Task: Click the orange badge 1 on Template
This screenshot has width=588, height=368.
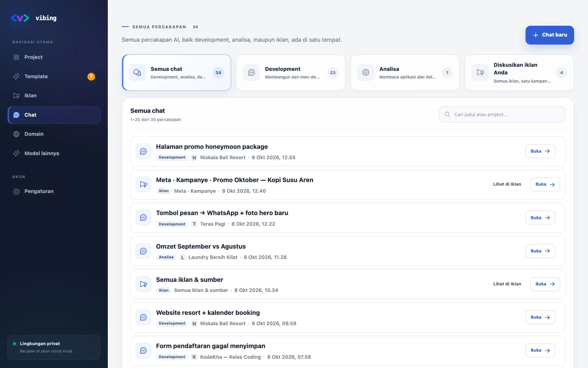Action: click(x=91, y=77)
